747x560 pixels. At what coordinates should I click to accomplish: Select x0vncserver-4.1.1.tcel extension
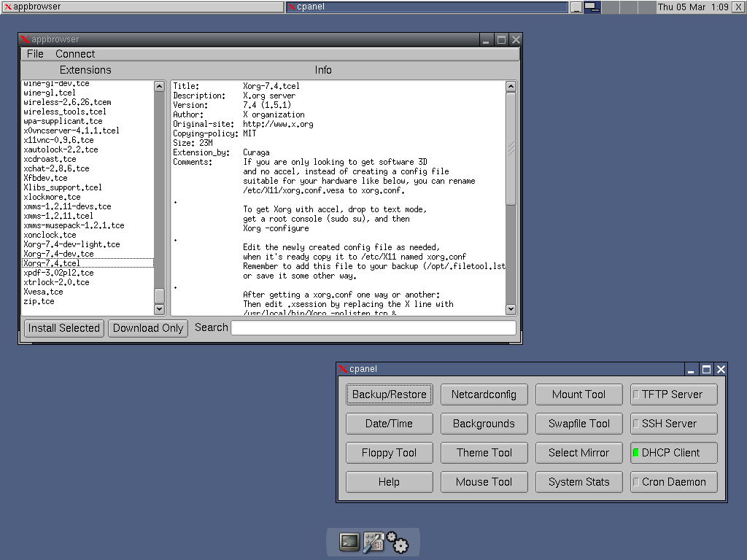pyautogui.click(x=88, y=131)
